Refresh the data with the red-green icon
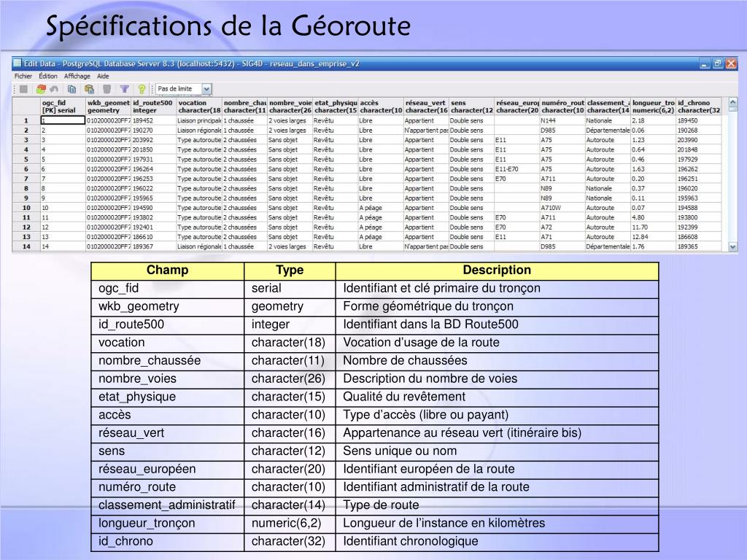This screenshot has height=560, width=747. coord(41,89)
